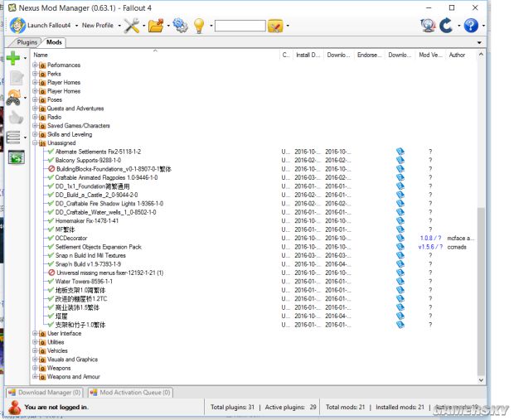Click the open folders icon in toolbar
Viewport: 514px width, 420px height.
156,26
